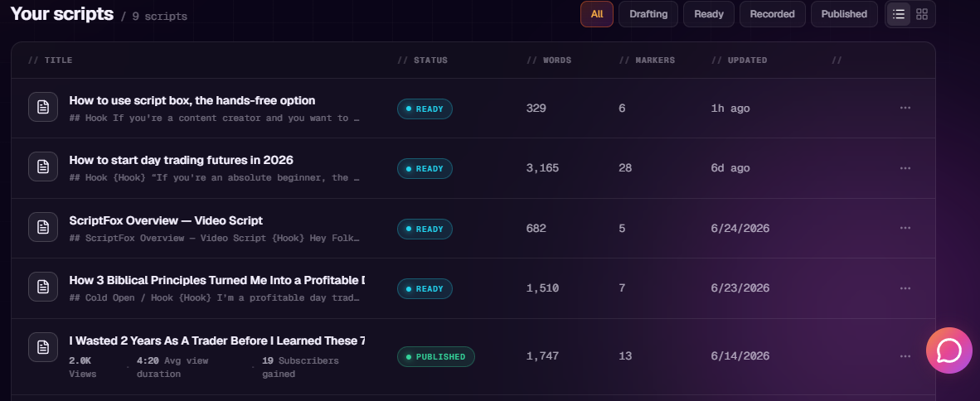The image size is (980, 401).
Task: Open more options for Wasted 2 Years row
Action: [905, 356]
